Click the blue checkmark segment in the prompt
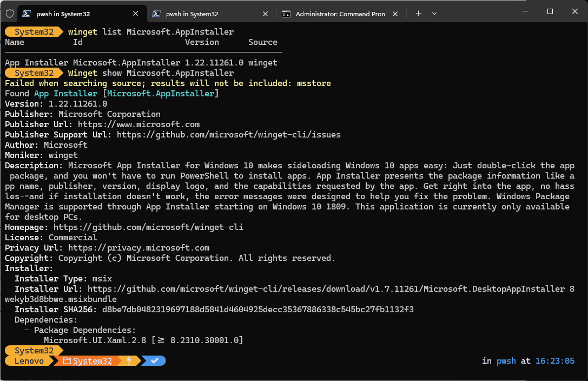Image resolution: width=588 pixels, height=381 pixels. coord(153,360)
